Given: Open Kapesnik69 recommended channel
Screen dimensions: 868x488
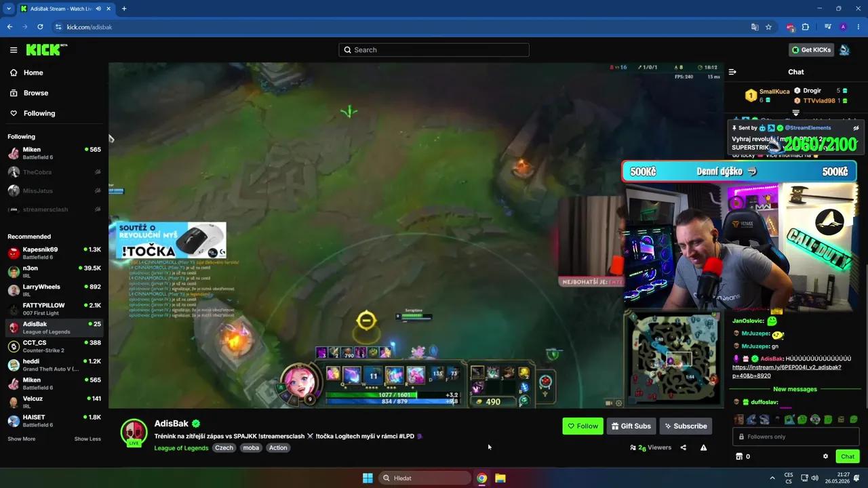Looking at the screenshot, I should point(54,253).
